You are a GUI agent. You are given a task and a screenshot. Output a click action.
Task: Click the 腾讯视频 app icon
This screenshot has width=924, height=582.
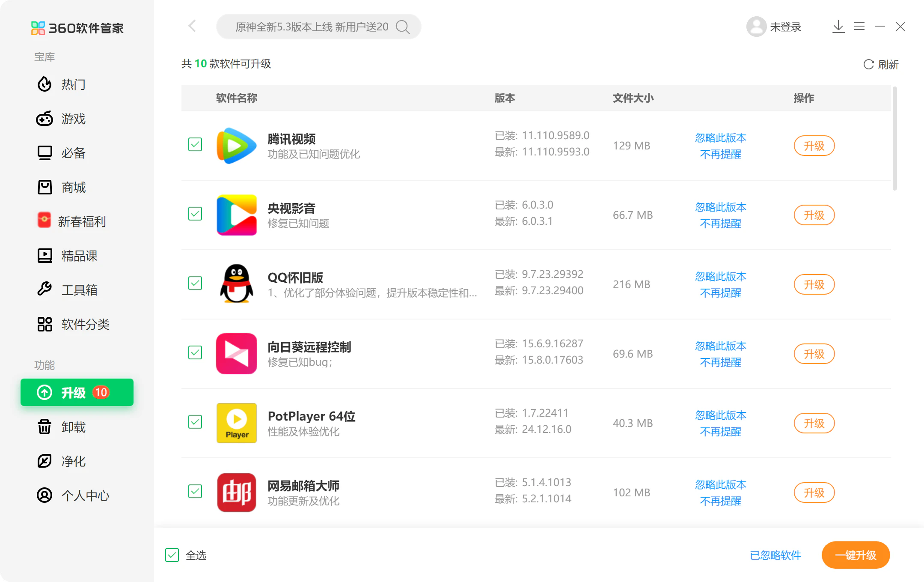[x=236, y=146]
